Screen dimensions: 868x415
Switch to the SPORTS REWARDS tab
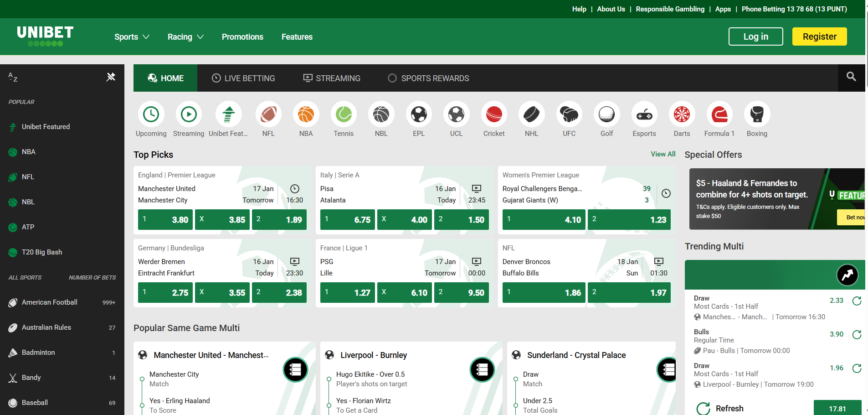[428, 78]
